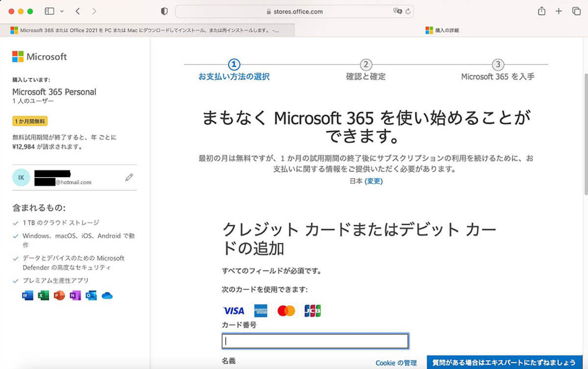Click Excel app icon

coord(44,295)
